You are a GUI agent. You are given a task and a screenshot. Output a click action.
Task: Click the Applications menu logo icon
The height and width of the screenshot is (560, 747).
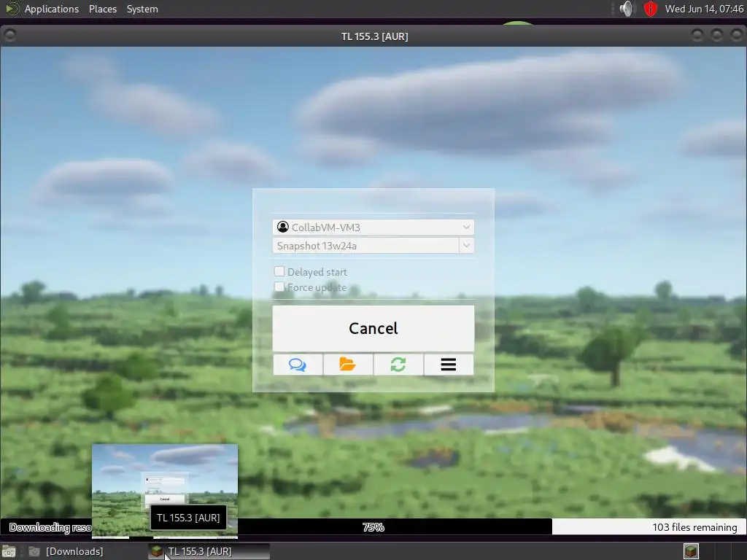12,9
